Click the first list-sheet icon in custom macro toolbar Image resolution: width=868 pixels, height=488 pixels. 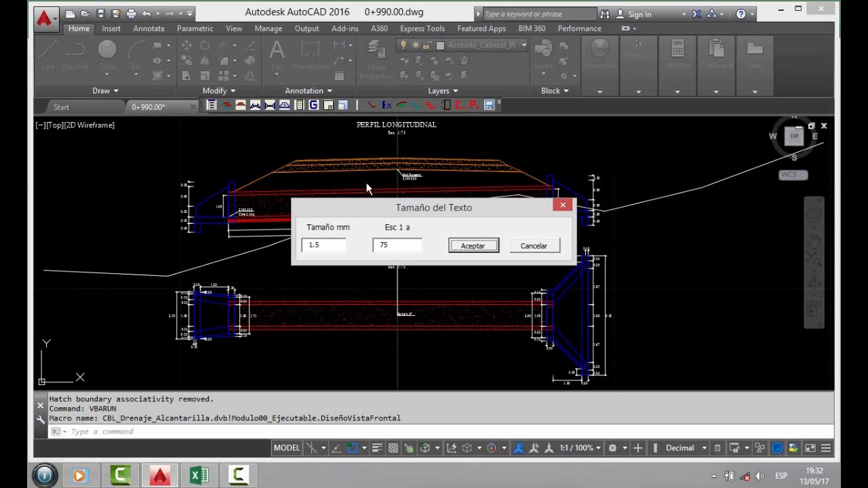point(212,105)
